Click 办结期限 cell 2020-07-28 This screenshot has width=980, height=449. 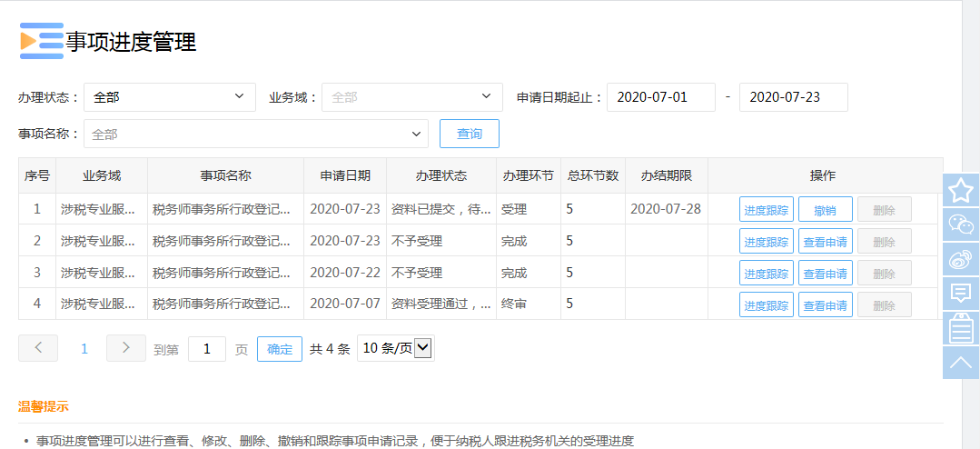pyautogui.click(x=665, y=209)
